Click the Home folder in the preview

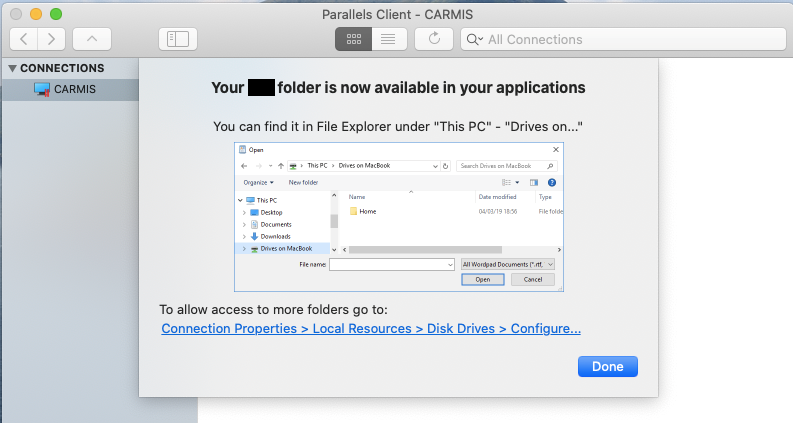pyautogui.click(x=363, y=212)
